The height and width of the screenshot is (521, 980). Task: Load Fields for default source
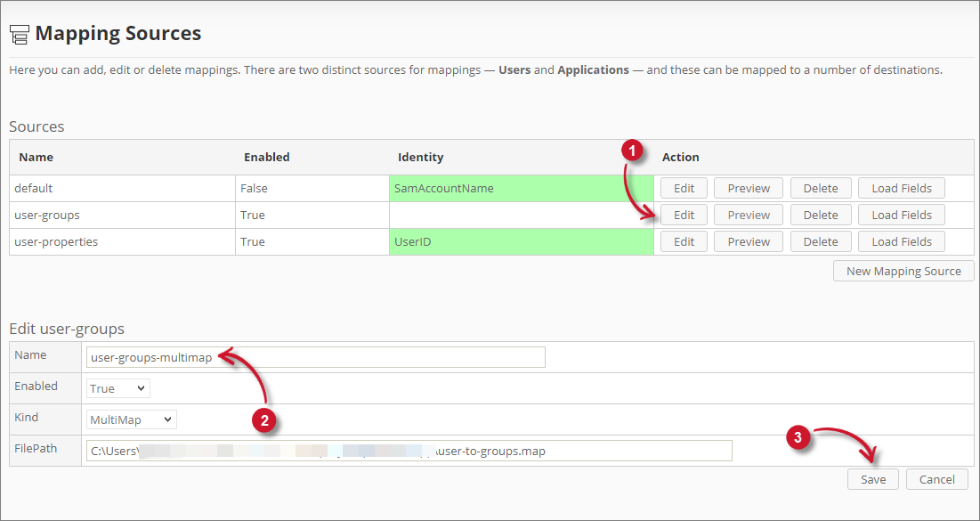[901, 188]
